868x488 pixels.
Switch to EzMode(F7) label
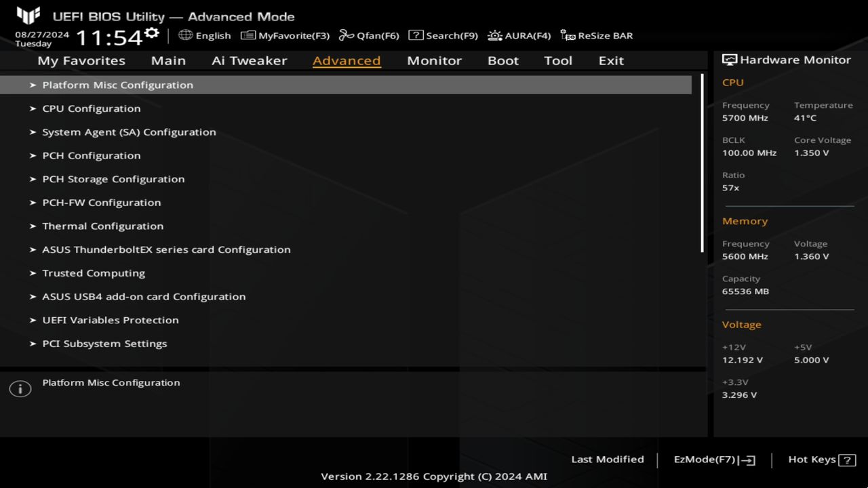(x=705, y=460)
